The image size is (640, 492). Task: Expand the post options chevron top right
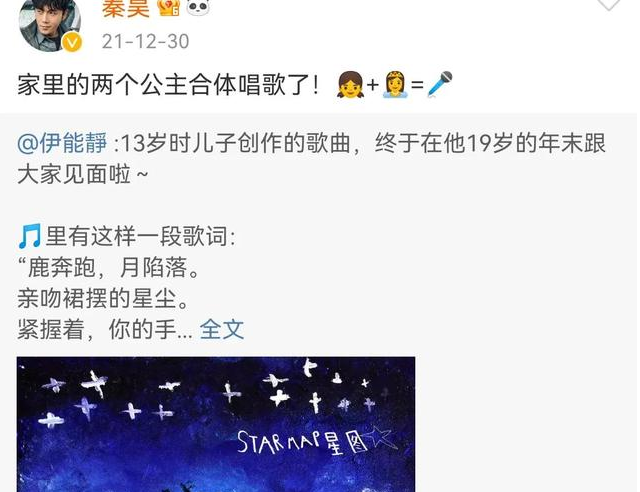click(609, 4)
